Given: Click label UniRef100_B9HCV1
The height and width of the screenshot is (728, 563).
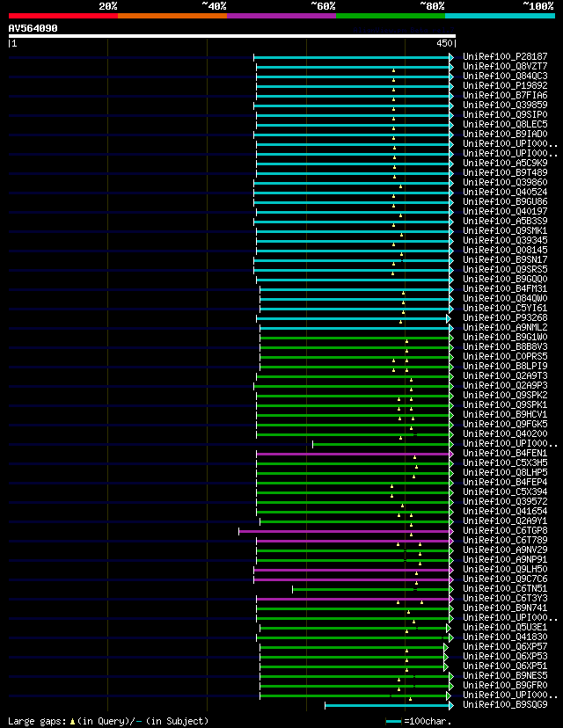Looking at the screenshot, I should coord(505,415).
